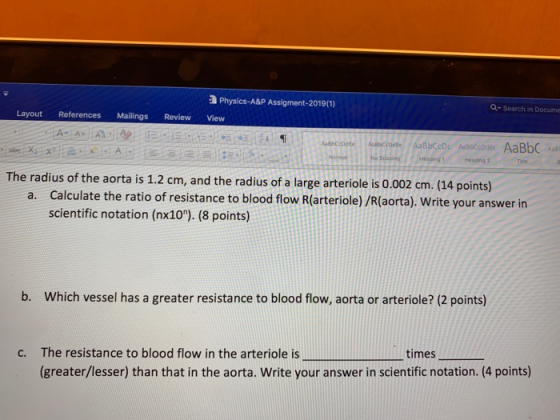Toggle strikethrough formatting
Screen dimensions: 560x420
tap(15, 150)
